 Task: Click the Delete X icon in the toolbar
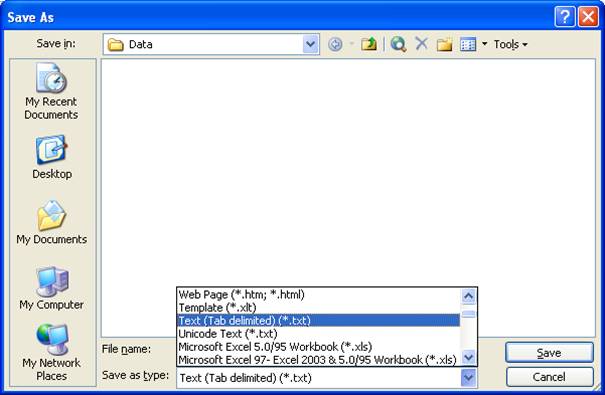(x=421, y=44)
